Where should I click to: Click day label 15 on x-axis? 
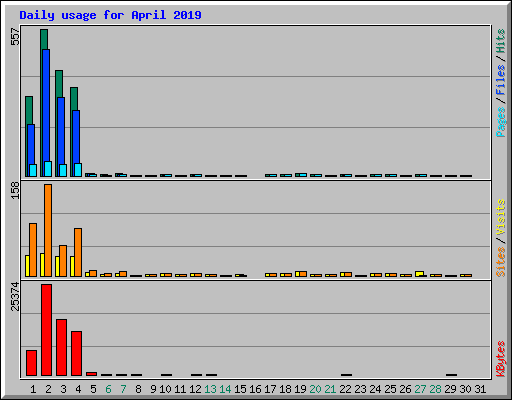[x=240, y=389]
